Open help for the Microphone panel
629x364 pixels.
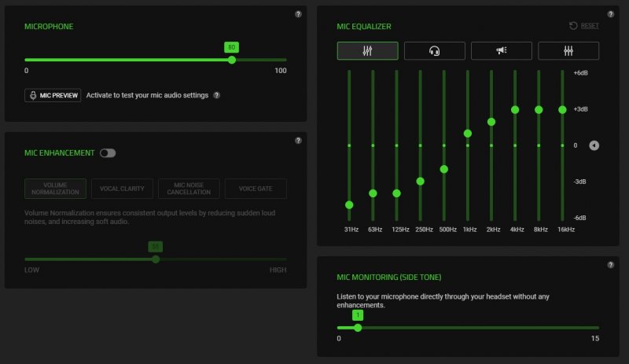tap(298, 14)
